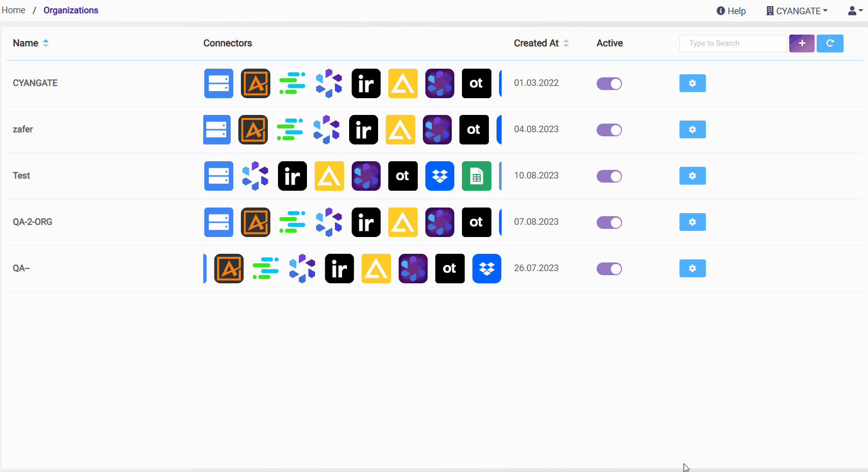Open the user account menu
868x472 pixels.
pyautogui.click(x=853, y=11)
